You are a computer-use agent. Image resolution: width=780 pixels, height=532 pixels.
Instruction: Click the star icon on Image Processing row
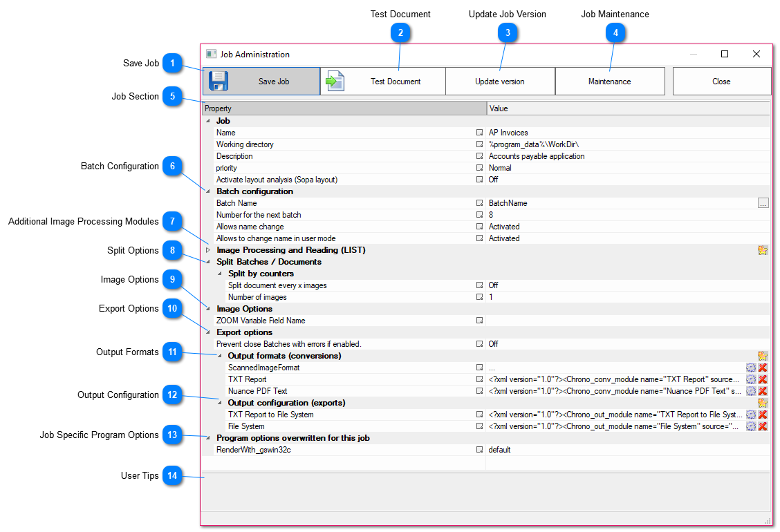tap(763, 250)
